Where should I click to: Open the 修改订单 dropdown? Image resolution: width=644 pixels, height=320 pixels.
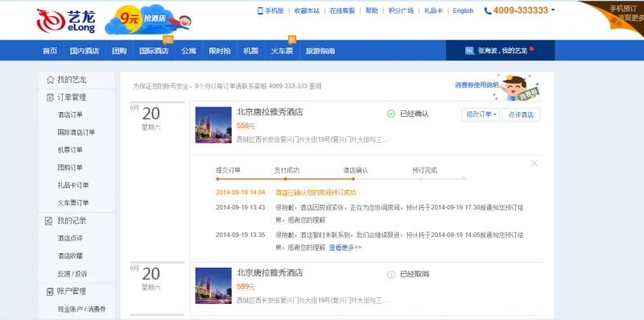point(481,114)
